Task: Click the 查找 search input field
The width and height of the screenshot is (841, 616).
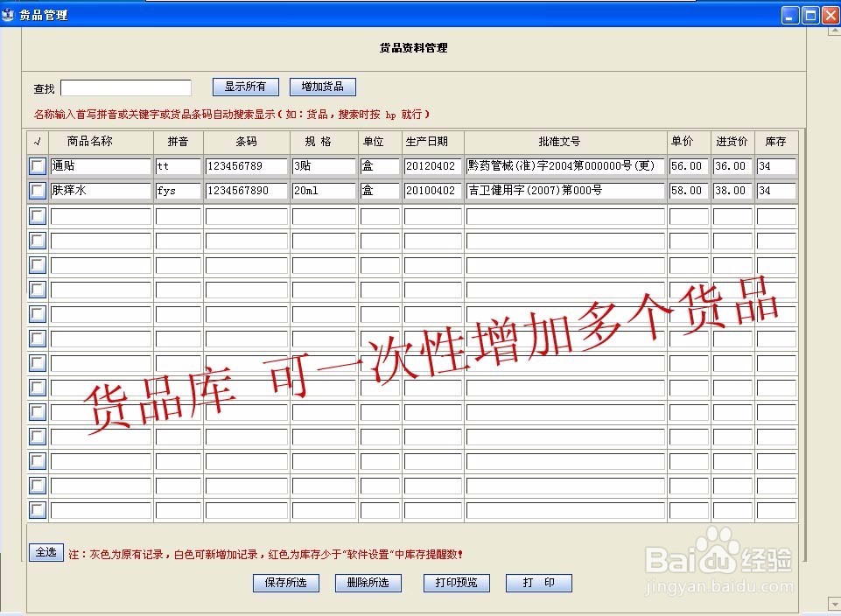Action: tap(126, 87)
